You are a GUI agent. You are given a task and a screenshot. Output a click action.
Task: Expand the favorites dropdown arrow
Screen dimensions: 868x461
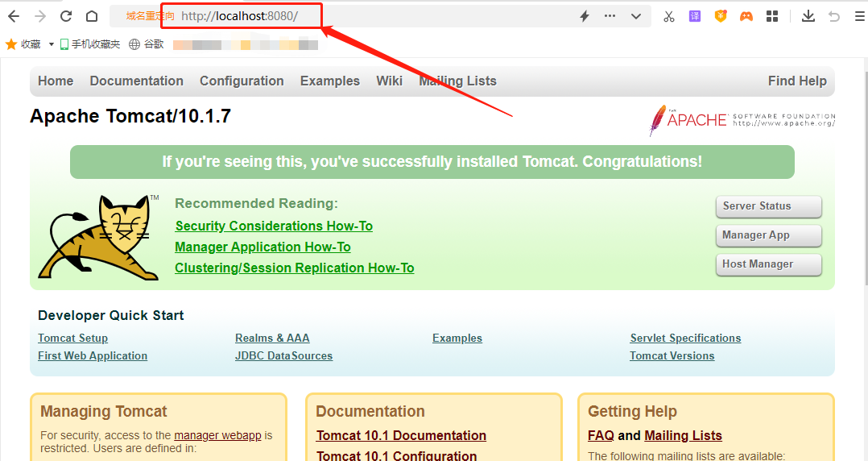(x=52, y=44)
